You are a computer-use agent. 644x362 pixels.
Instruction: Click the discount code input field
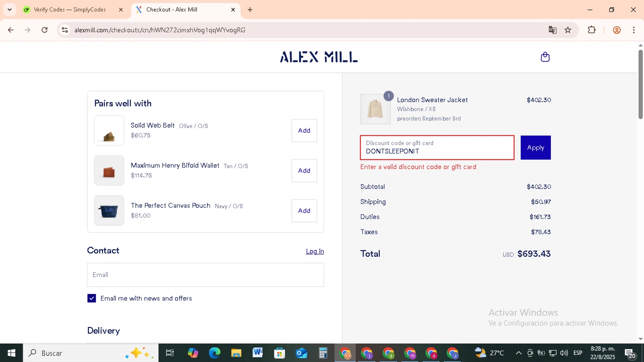tap(437, 148)
